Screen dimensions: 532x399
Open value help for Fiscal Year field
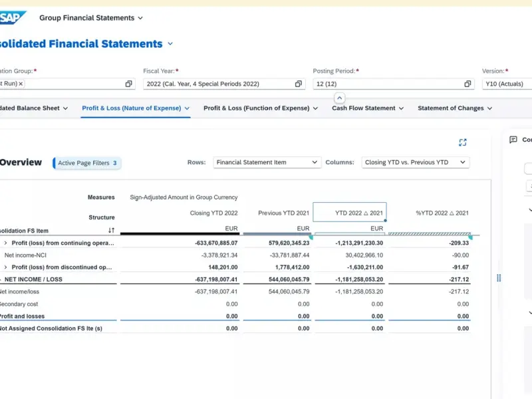point(299,84)
